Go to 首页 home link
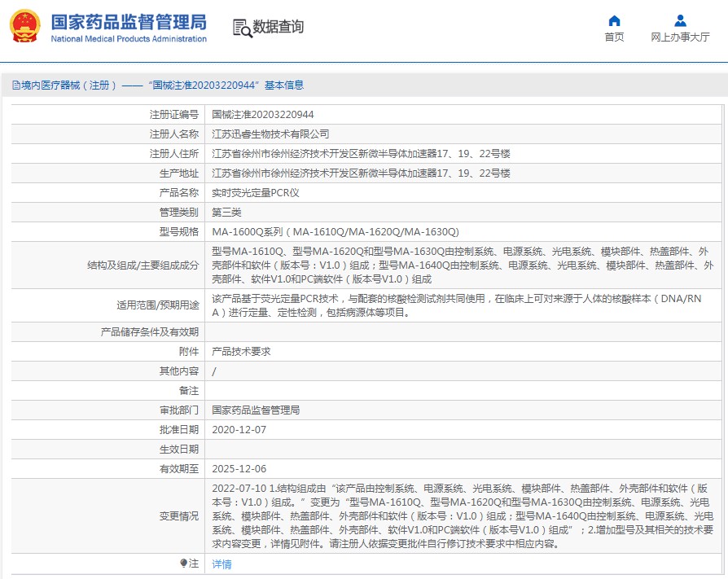The height and width of the screenshot is (579, 728). click(x=614, y=37)
